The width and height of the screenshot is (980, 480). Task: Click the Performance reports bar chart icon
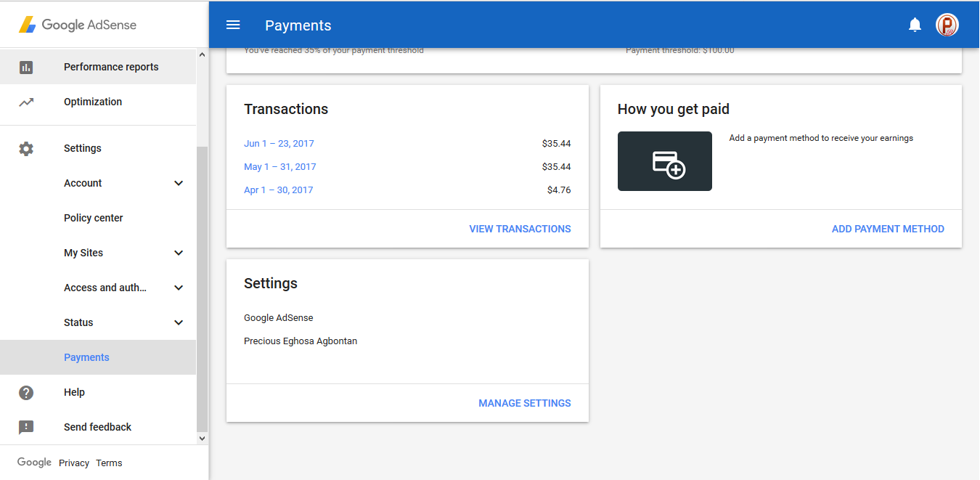click(26, 67)
